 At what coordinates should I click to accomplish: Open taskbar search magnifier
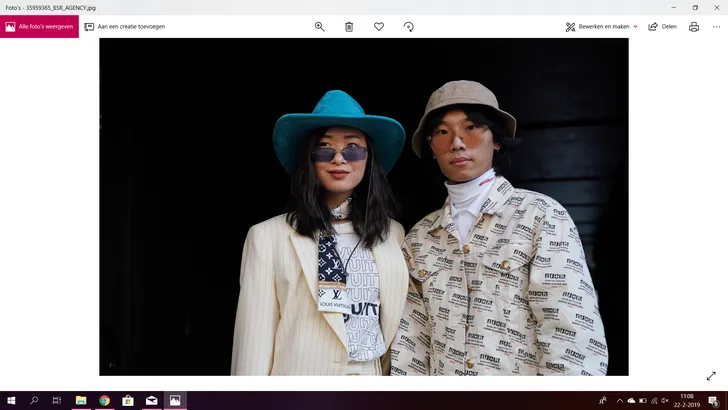[x=34, y=400]
